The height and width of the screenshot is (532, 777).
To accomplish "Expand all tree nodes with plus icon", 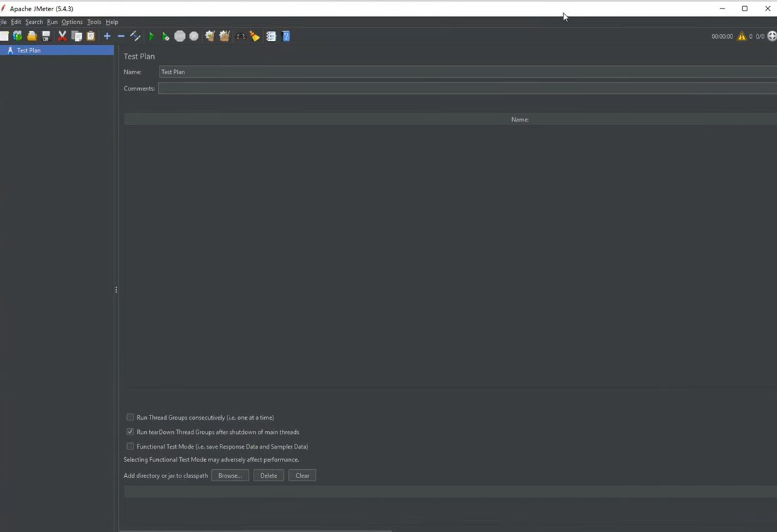I will point(107,36).
